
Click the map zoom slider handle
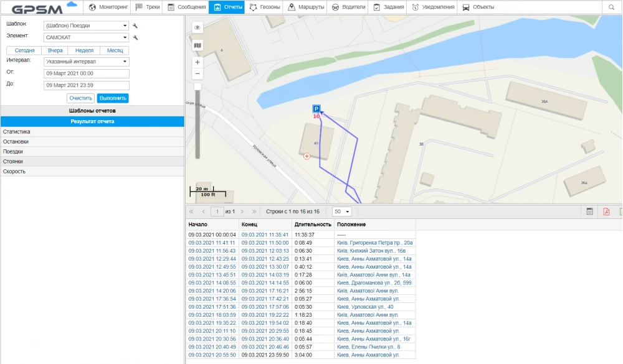[197, 86]
